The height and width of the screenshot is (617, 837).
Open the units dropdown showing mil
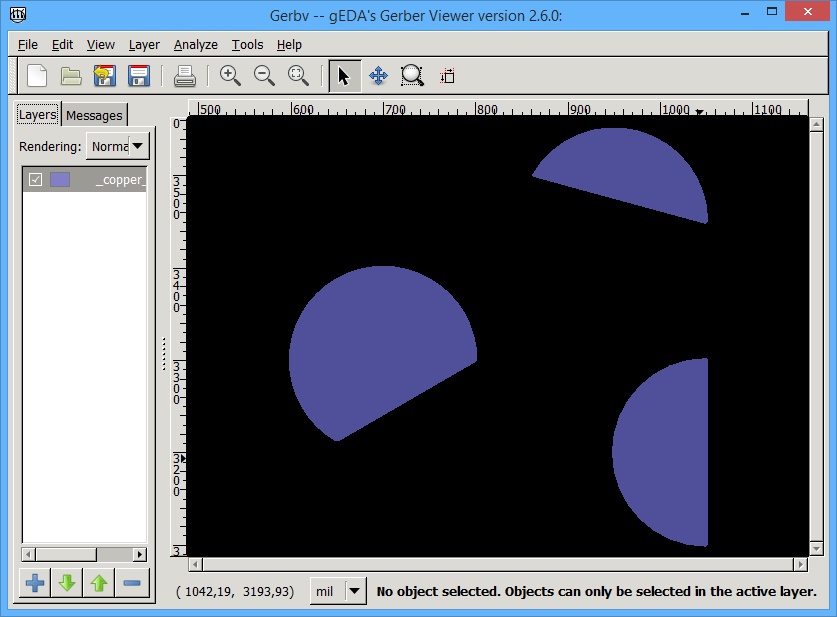click(x=338, y=591)
